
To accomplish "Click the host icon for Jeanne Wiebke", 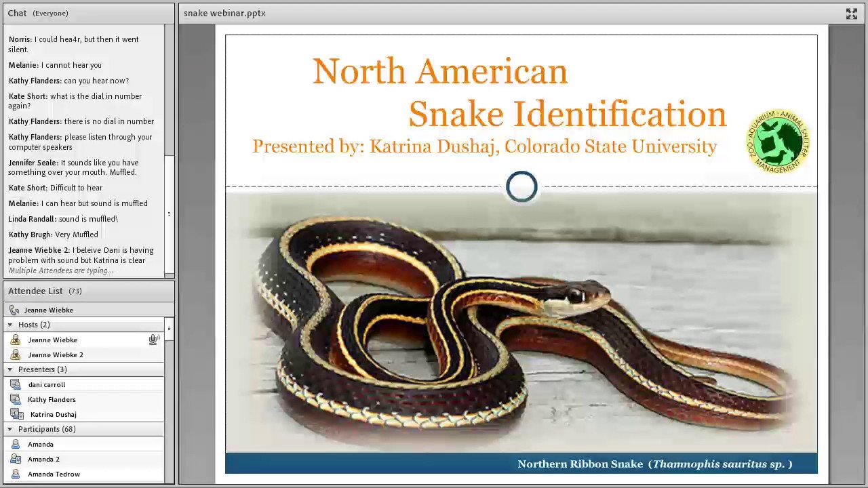I will coord(16,340).
